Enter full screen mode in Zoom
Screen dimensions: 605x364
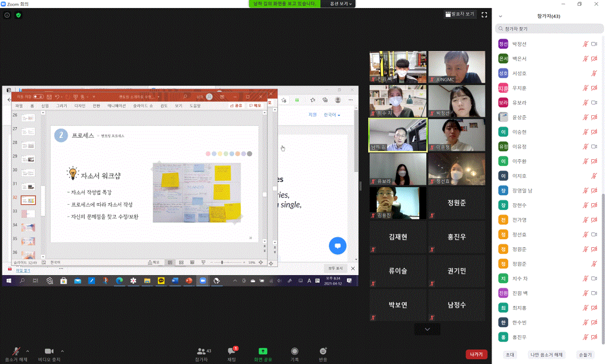pos(484,15)
